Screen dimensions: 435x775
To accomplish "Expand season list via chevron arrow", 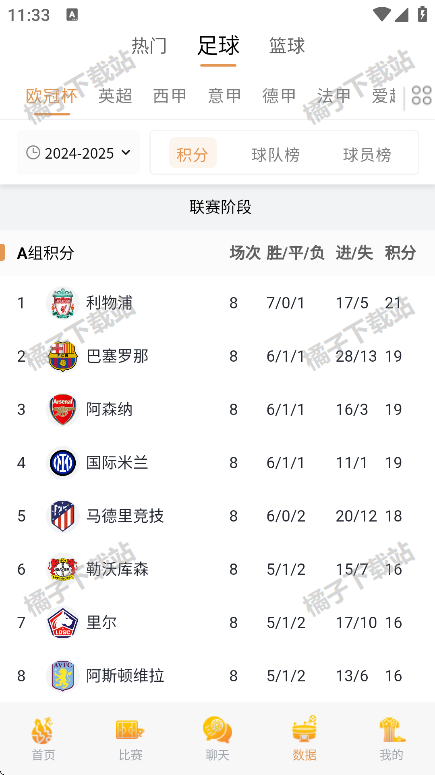I will (x=126, y=152).
